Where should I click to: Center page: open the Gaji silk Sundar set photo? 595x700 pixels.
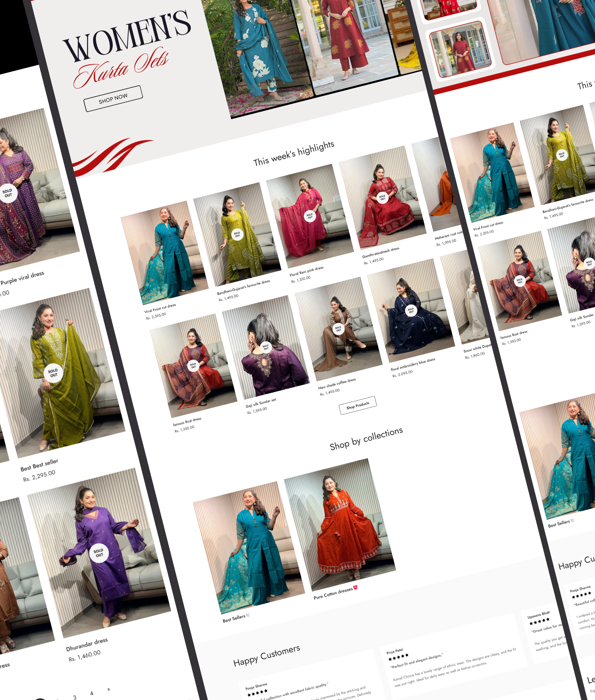tap(266, 347)
